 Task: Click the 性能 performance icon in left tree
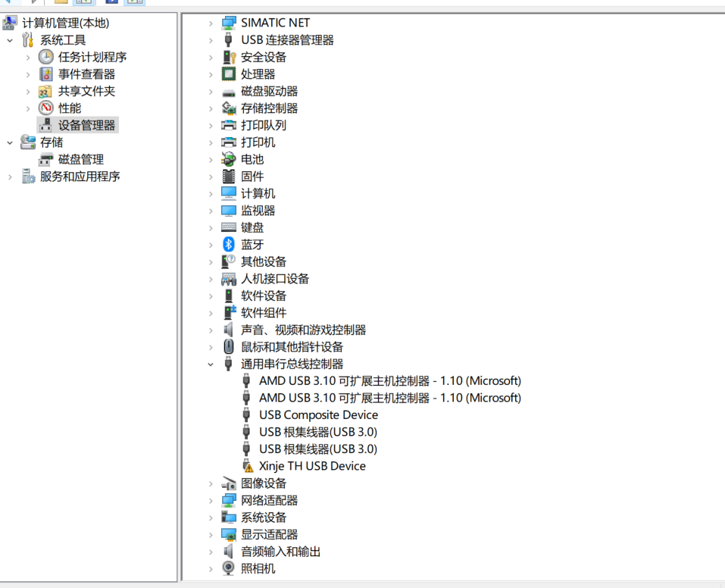tap(46, 108)
